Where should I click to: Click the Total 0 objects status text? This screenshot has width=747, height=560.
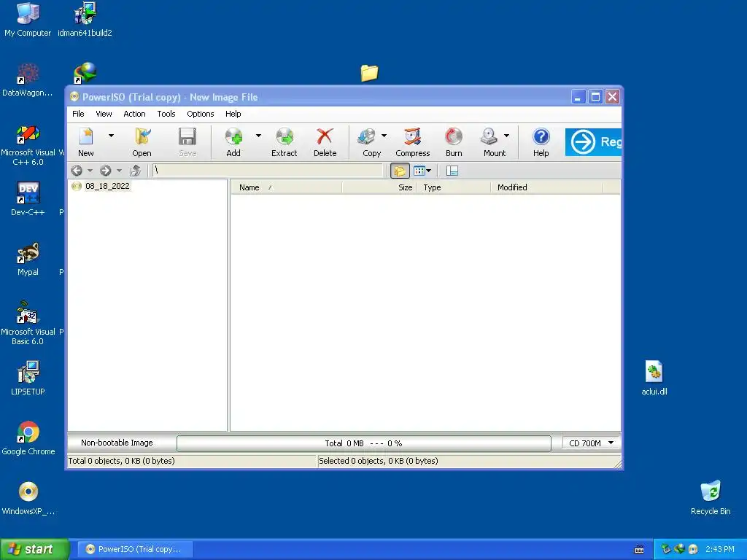pyautogui.click(x=122, y=461)
